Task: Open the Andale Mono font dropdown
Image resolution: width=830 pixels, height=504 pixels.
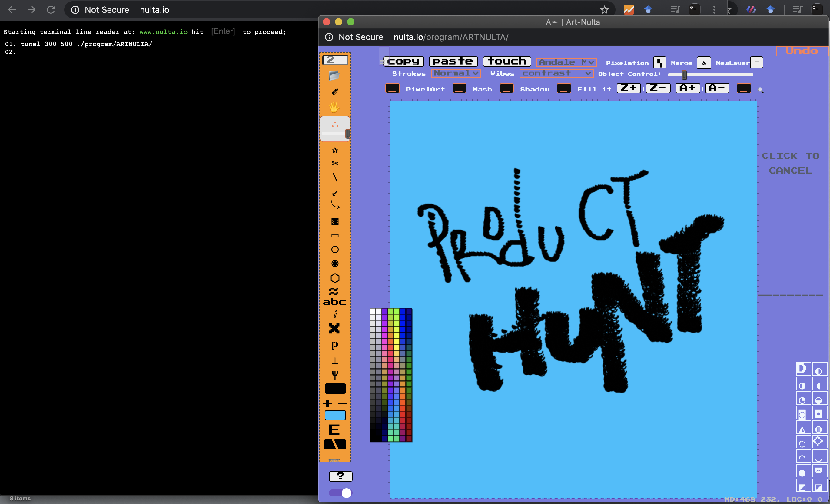Action: [x=566, y=62]
